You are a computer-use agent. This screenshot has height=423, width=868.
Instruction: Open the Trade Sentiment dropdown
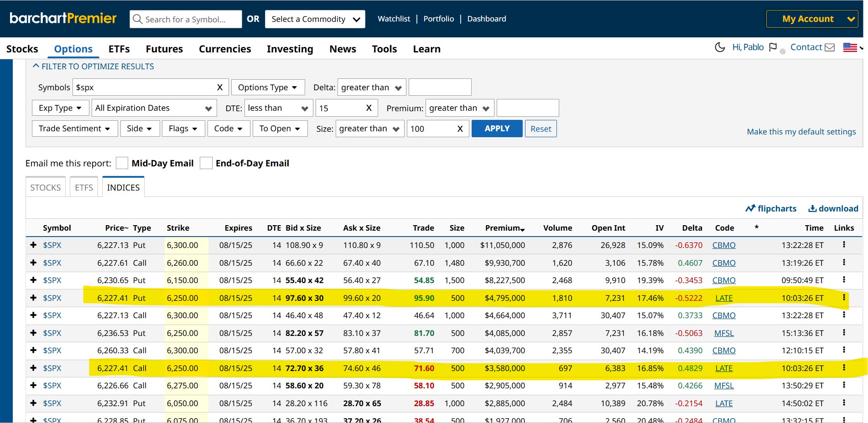pos(75,129)
